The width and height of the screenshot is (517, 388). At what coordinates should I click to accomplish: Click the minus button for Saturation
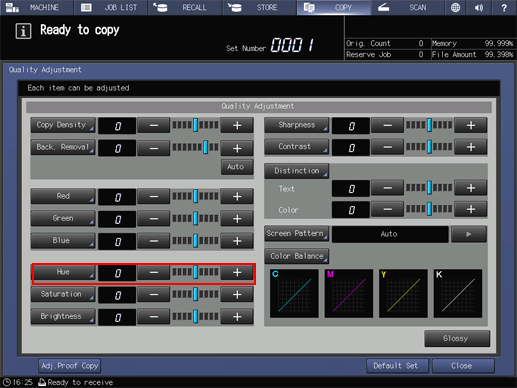click(154, 295)
